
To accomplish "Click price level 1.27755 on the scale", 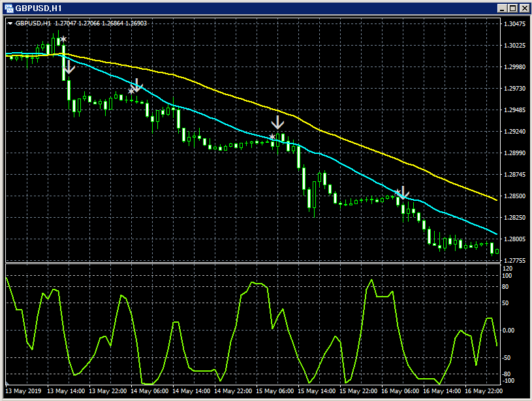I will tap(514, 261).
